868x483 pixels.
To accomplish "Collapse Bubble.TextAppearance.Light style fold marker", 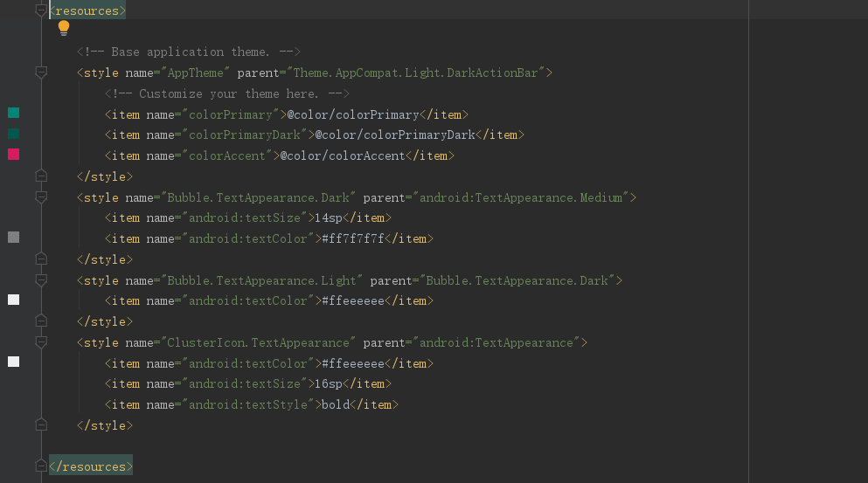I will click(41, 280).
